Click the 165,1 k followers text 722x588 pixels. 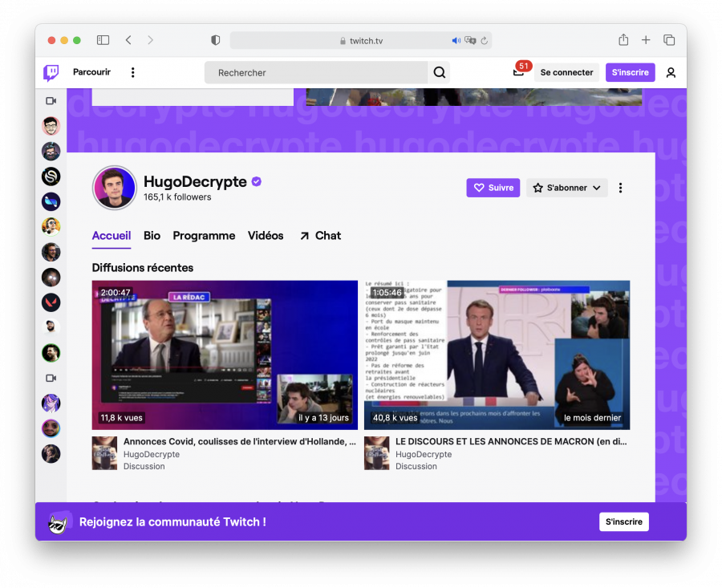[177, 197]
